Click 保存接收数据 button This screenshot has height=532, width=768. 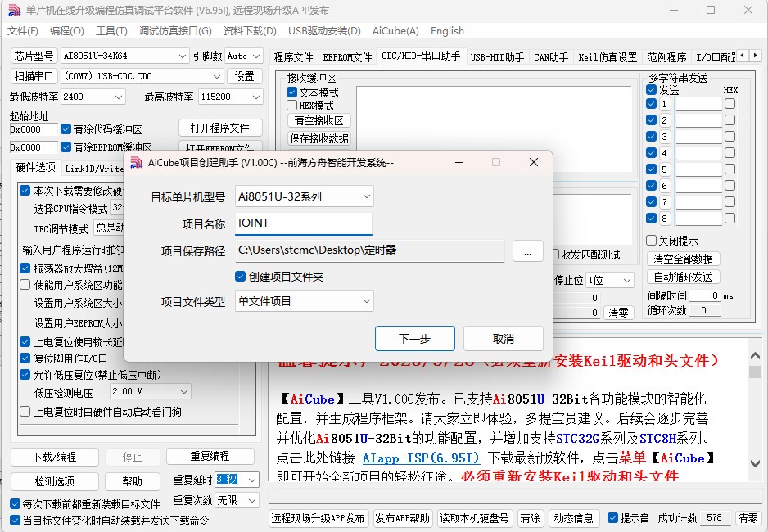click(318, 138)
